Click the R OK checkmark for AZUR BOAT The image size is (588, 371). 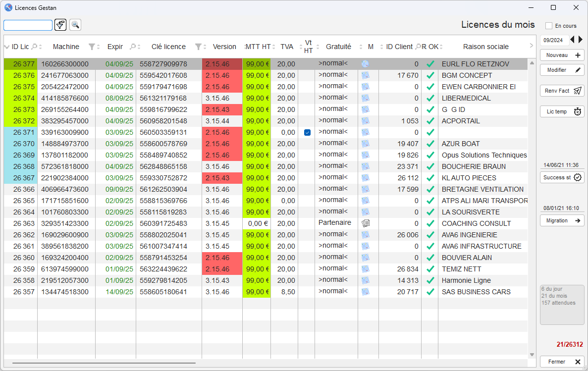(430, 144)
